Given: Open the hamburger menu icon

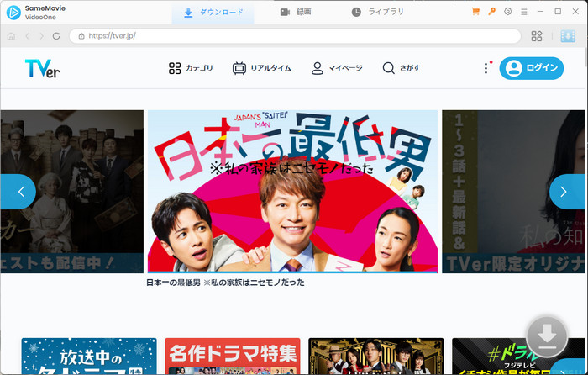Looking at the screenshot, I should pyautogui.click(x=524, y=12).
